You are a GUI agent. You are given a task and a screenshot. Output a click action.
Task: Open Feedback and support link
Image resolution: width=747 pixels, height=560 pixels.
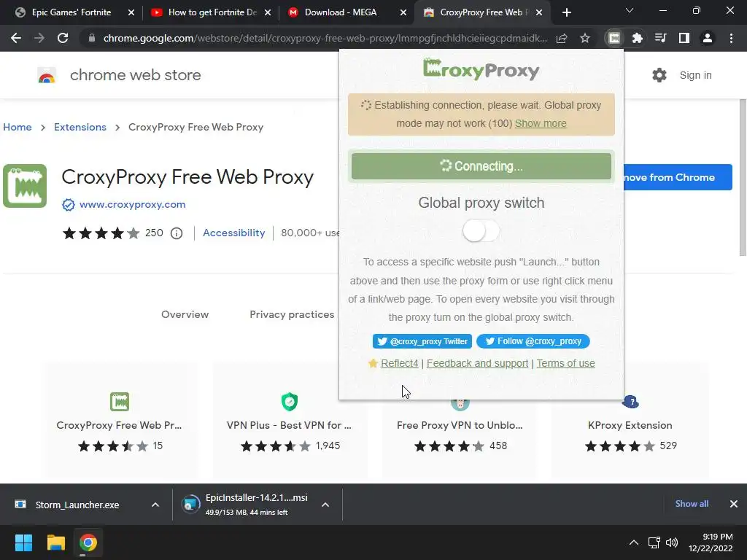tap(477, 363)
